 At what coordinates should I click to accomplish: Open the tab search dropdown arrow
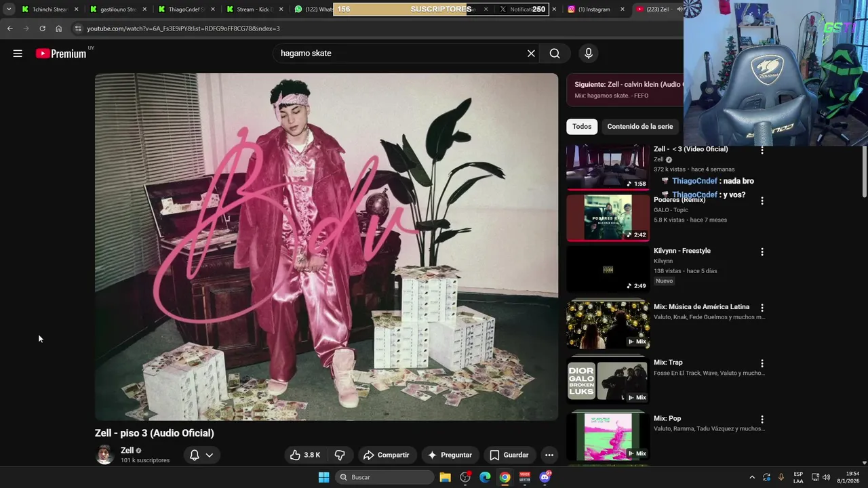(x=9, y=9)
